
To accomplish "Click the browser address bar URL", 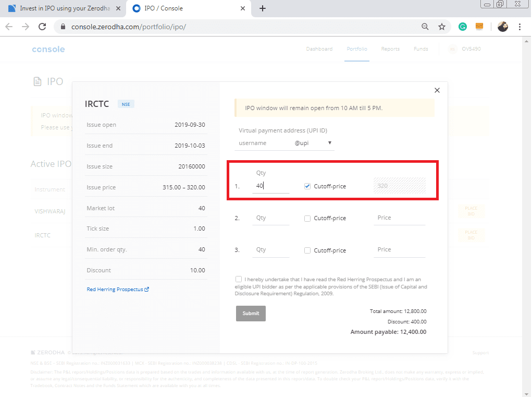I will (129, 27).
